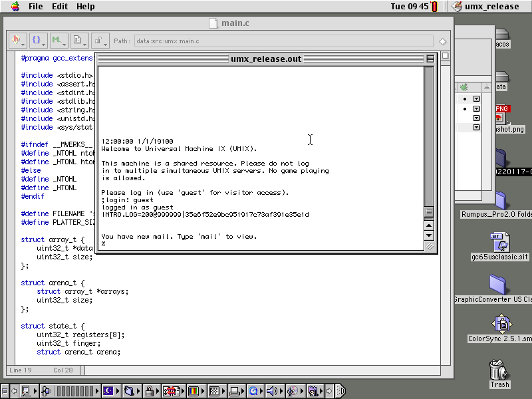Open the Help menu
Viewport: 532px width, 399px height.
86,7
